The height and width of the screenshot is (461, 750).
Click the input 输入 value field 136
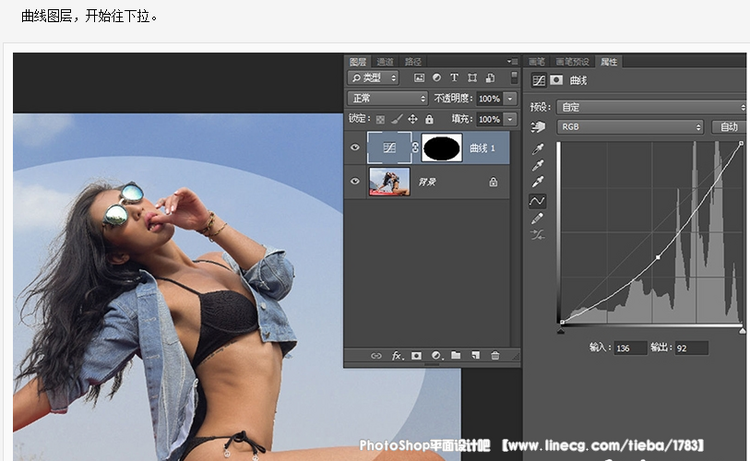click(630, 348)
